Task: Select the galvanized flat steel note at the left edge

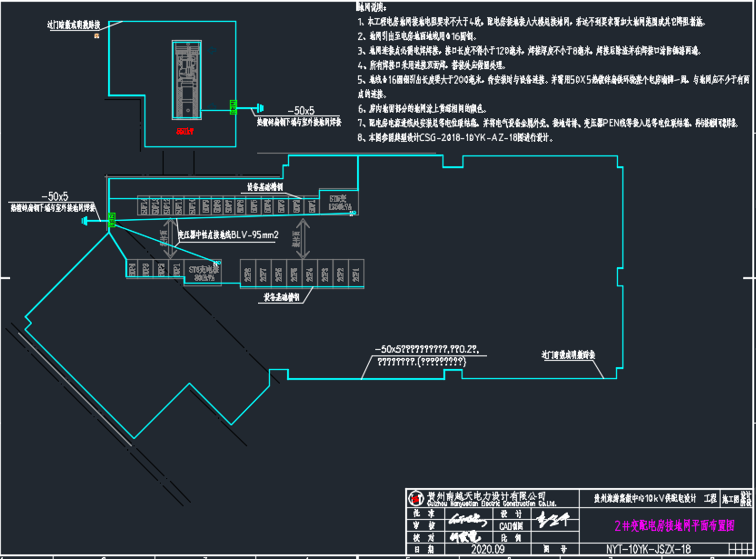Action: pos(53,208)
